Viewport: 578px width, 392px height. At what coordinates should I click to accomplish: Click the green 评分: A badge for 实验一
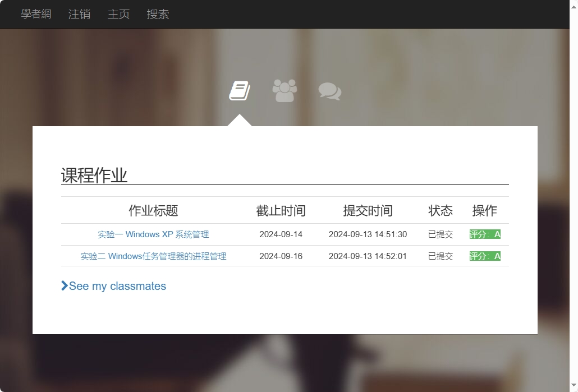point(485,234)
